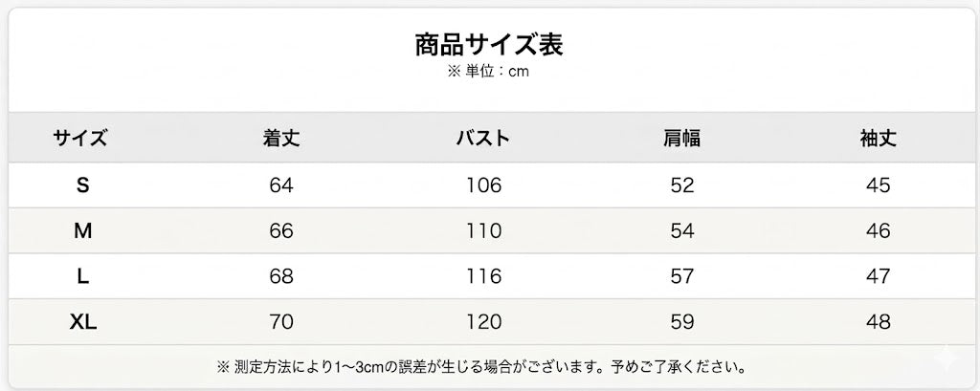Click the 商品サイズ表 title
980x391 pixels.
(x=489, y=45)
